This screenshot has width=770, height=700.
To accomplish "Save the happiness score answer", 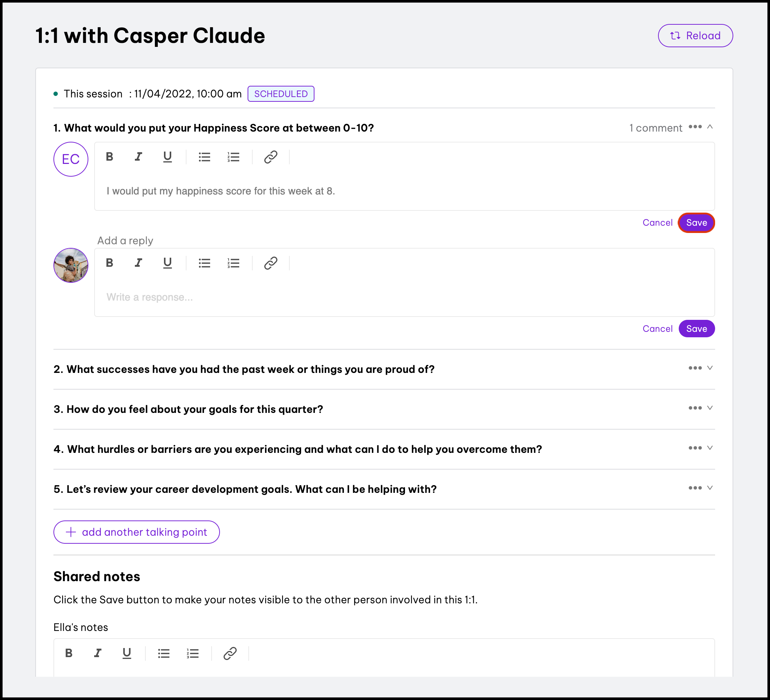I will tap(696, 223).
